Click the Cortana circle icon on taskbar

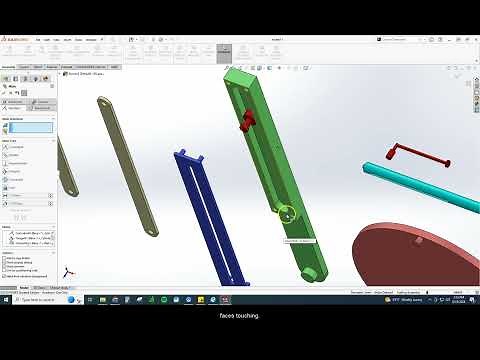point(71,300)
